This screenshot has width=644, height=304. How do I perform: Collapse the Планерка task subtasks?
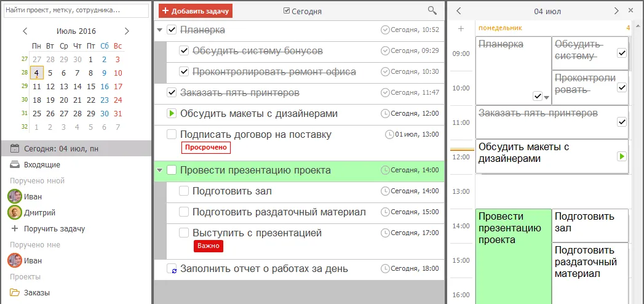tap(160, 30)
